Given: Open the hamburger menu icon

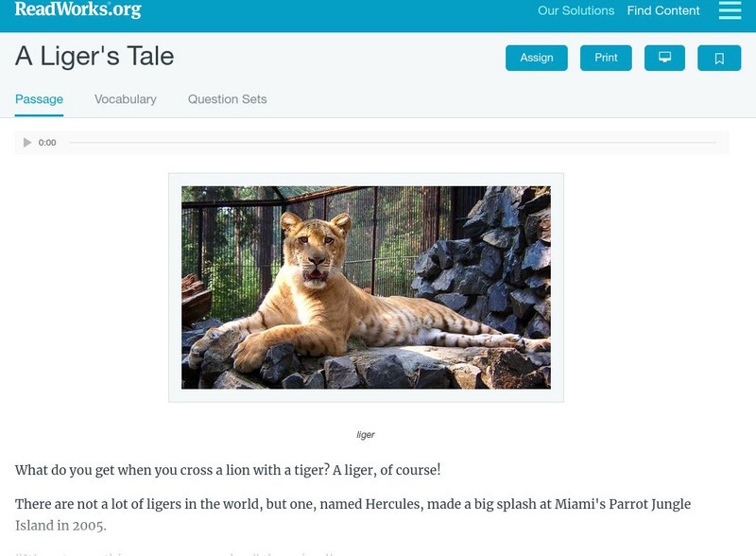Looking at the screenshot, I should tap(730, 11).
